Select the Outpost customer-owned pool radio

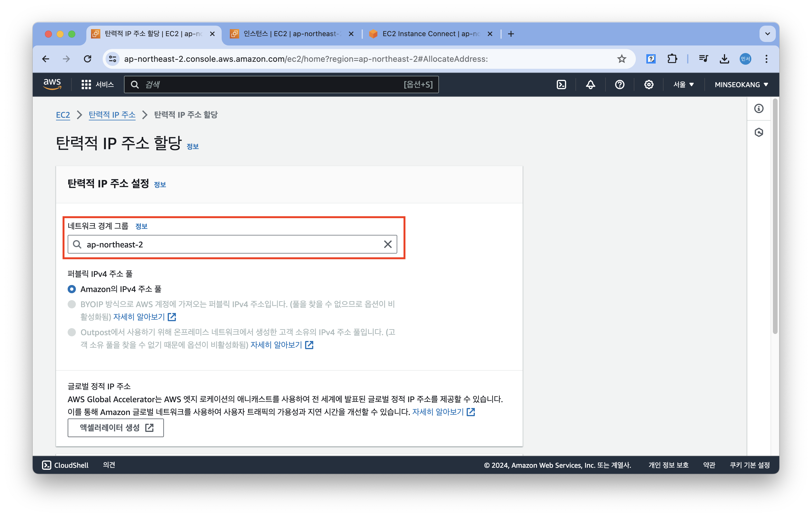[72, 332]
